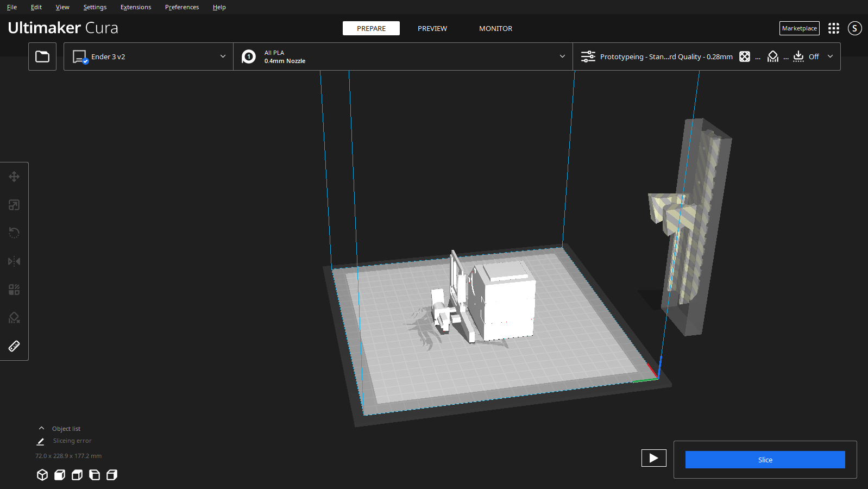
Task: Switch to top view cube
Action: (77, 475)
